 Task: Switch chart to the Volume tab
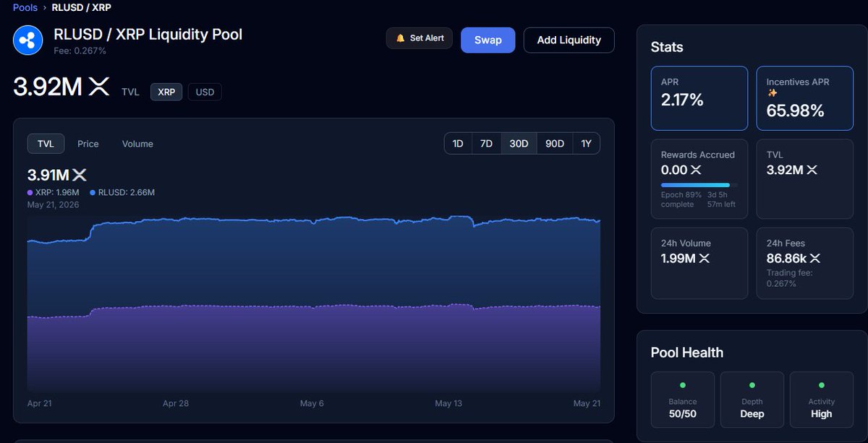pos(137,144)
